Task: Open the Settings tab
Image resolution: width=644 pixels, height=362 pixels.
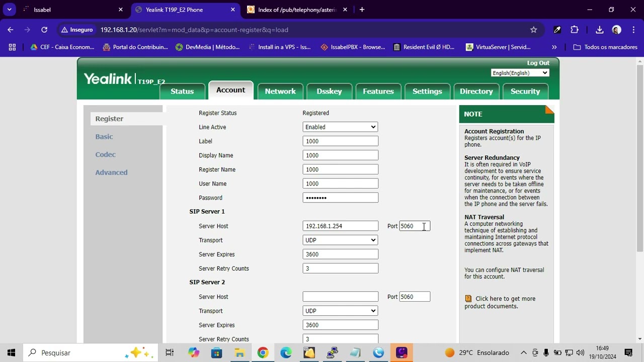Action: (x=427, y=91)
